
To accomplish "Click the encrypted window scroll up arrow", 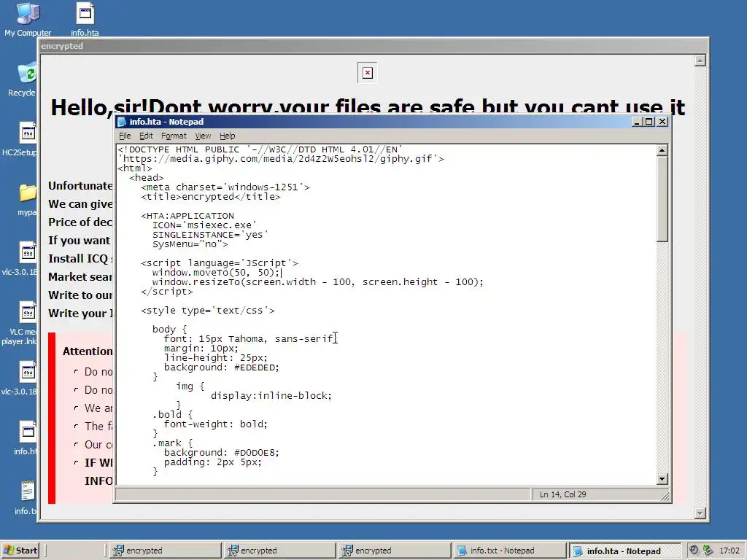I will tap(700, 61).
